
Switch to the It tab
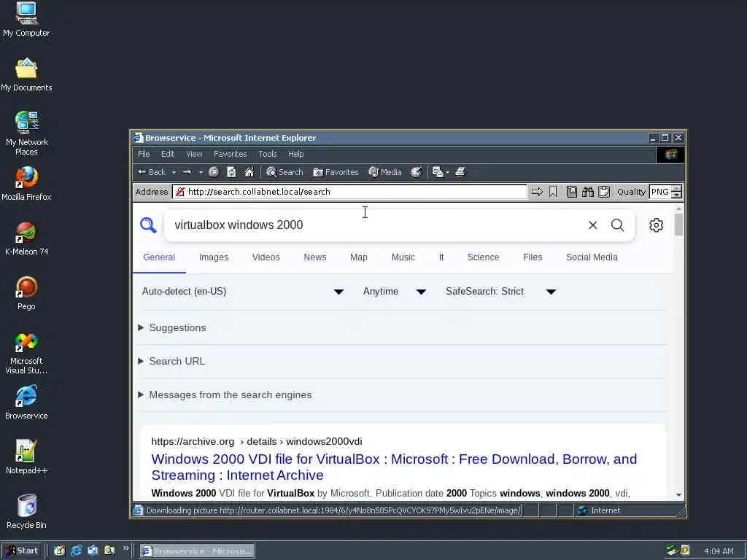click(x=441, y=257)
